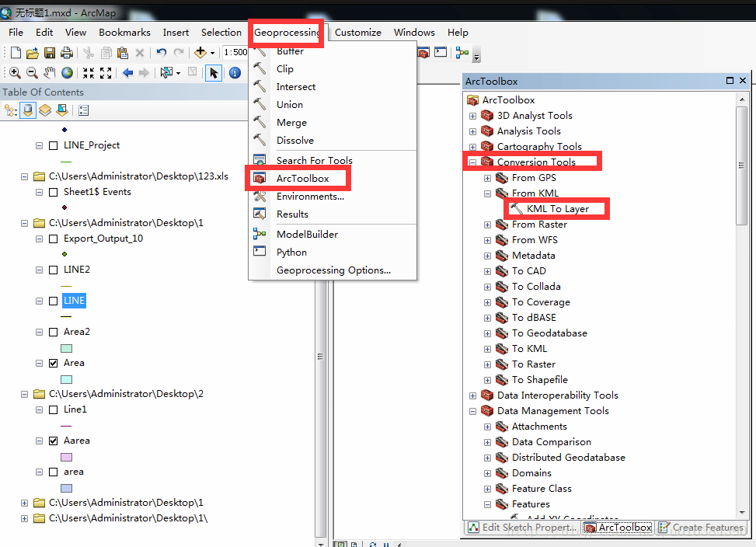Click the Paste clipboard toolbar icon
Viewport: 756px width, 547px height.
(x=123, y=53)
